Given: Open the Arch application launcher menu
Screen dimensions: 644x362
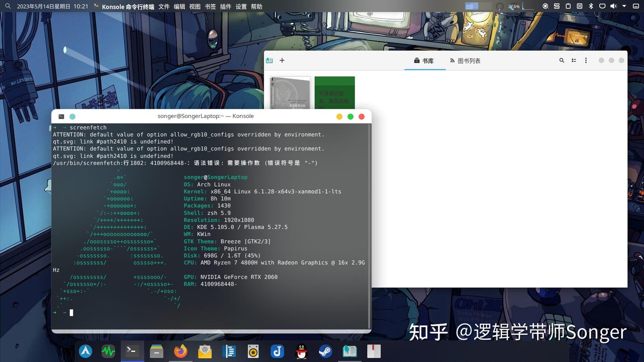Looking at the screenshot, I should point(85,351).
